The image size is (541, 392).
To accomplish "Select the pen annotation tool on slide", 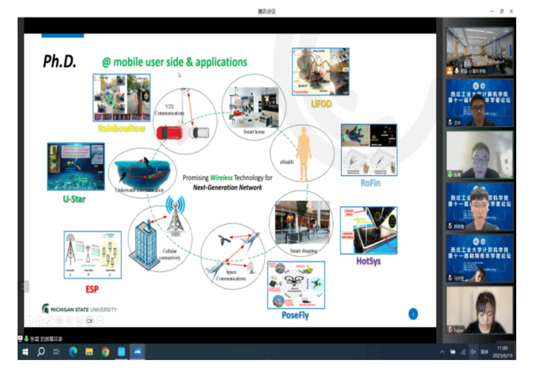I will click(49, 321).
